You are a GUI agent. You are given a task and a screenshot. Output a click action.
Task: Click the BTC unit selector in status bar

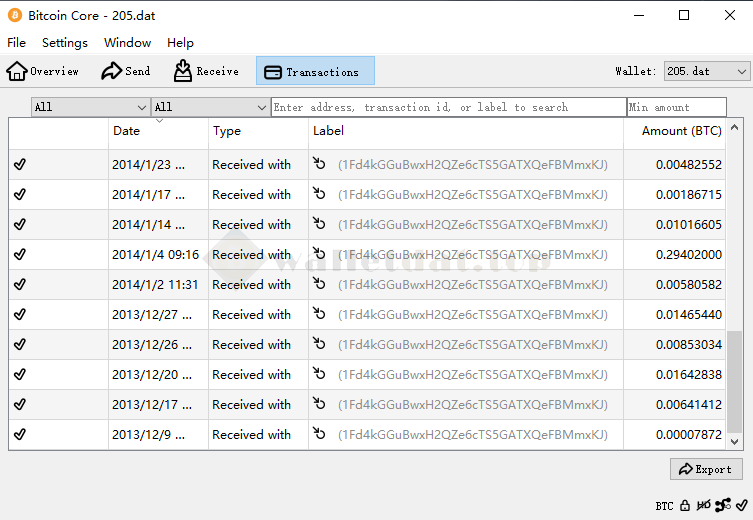664,505
